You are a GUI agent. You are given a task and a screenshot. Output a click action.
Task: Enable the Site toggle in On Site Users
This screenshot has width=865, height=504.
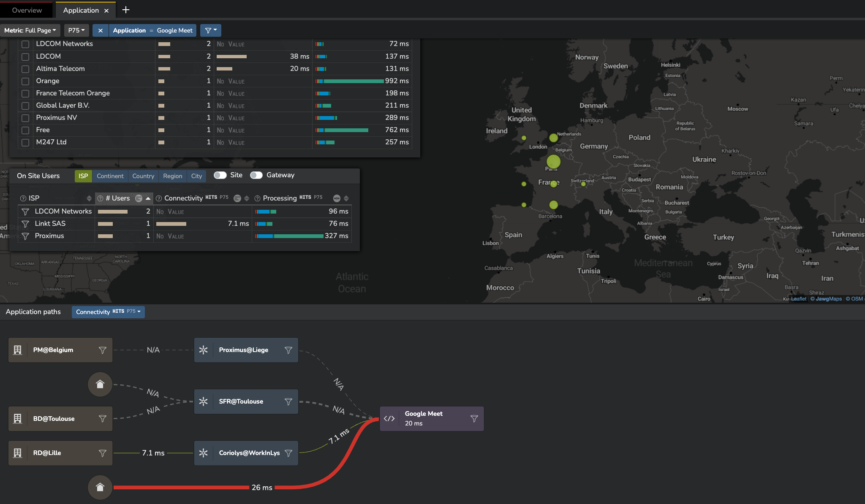coord(220,175)
